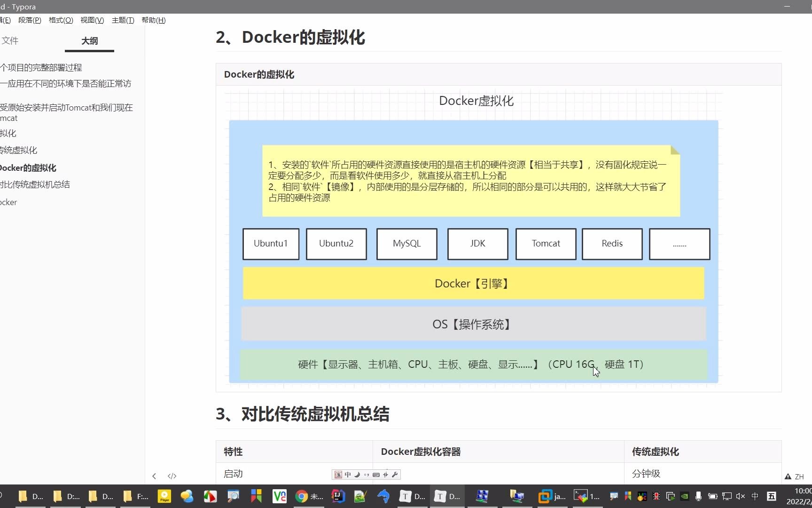Screen dimensions: 812x508
Task: Toggle IME half-moon width mode
Action: pyautogui.click(x=357, y=475)
